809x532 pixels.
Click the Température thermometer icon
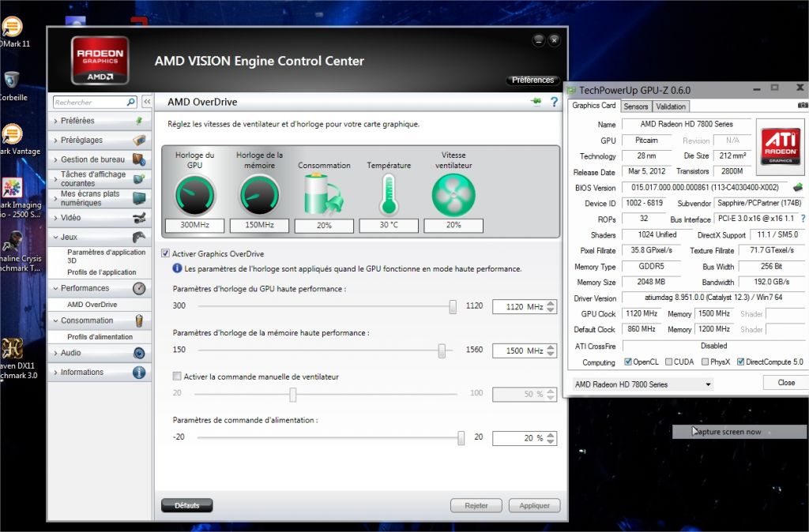(389, 194)
